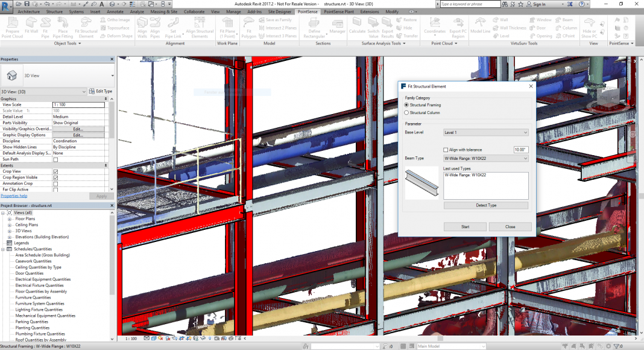Select the Structural Column radio button
644x350 pixels.
pyautogui.click(x=406, y=113)
